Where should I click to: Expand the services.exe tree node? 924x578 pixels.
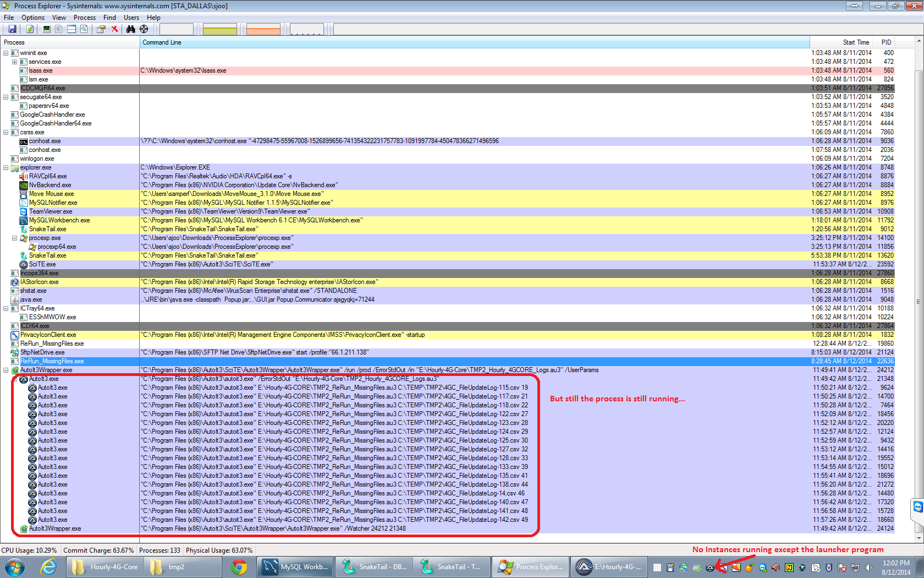coord(14,62)
